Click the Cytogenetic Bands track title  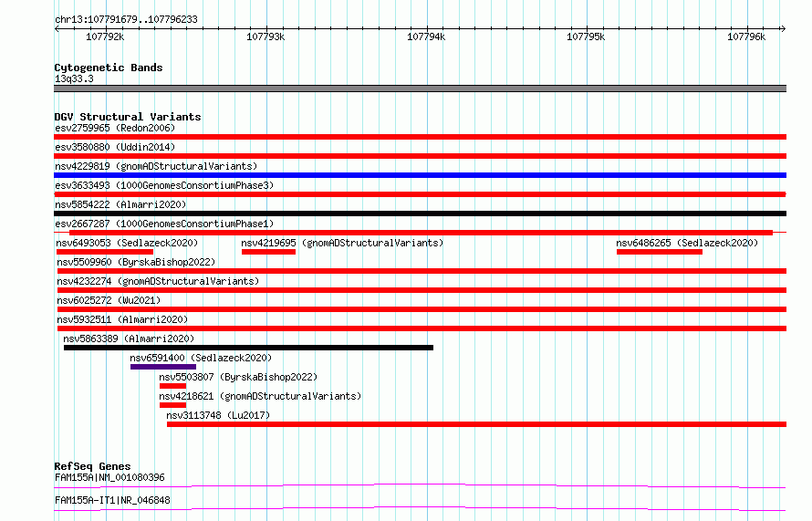(109, 68)
